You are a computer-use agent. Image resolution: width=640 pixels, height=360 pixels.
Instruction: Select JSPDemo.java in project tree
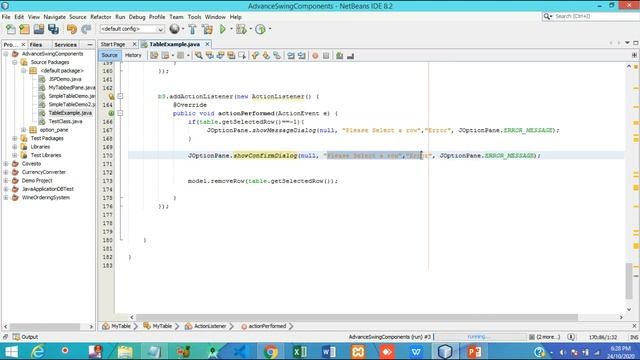click(64, 79)
